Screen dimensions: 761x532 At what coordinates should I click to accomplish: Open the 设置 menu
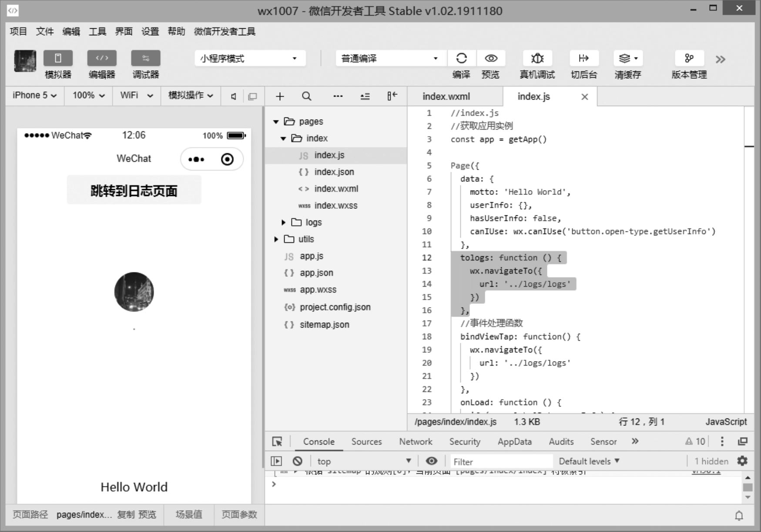[150, 31]
